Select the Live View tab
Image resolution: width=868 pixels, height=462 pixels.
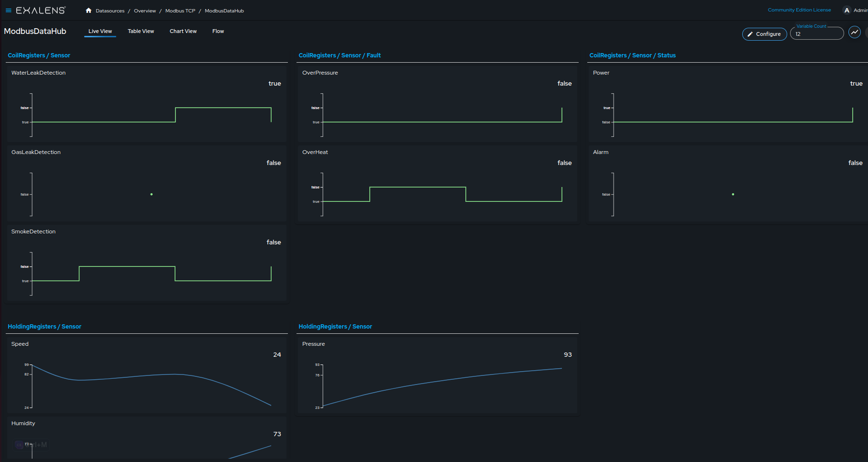(x=100, y=31)
